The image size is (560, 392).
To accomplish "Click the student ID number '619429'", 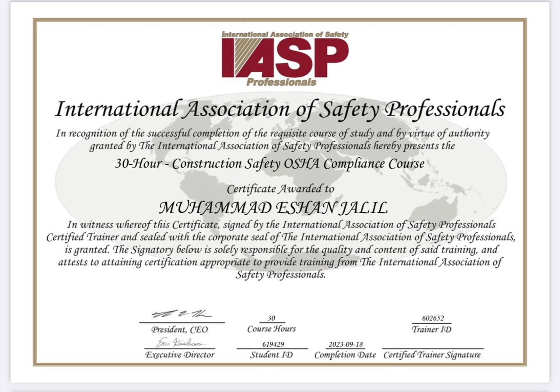I will click(273, 344).
